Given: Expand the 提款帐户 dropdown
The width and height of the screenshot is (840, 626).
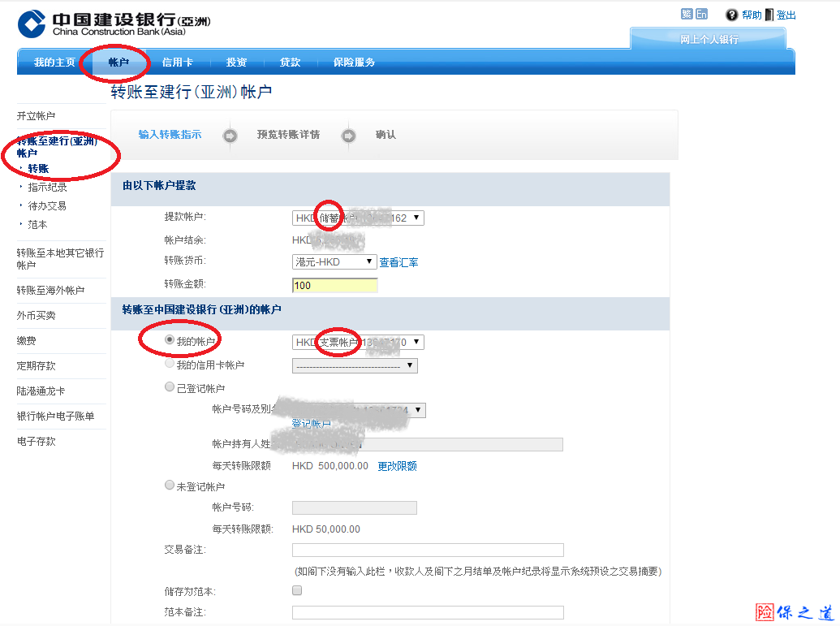Looking at the screenshot, I should [x=358, y=218].
